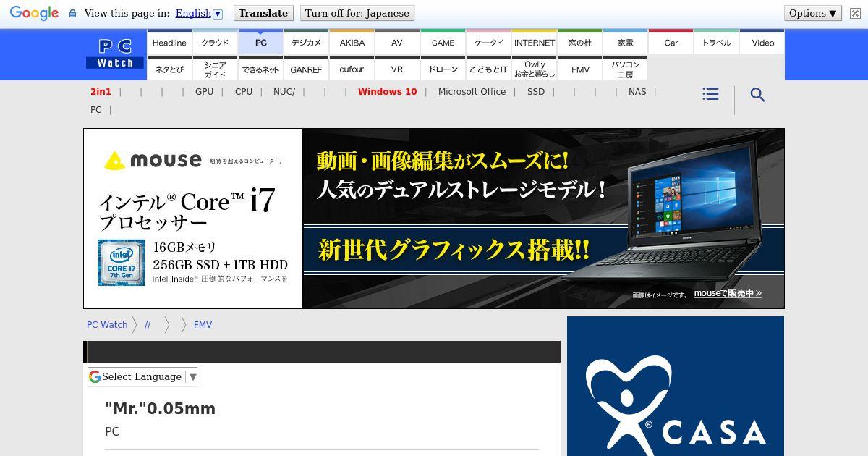Open the ケータイ tab
Image resolution: width=868 pixels, height=456 pixels.
point(488,42)
